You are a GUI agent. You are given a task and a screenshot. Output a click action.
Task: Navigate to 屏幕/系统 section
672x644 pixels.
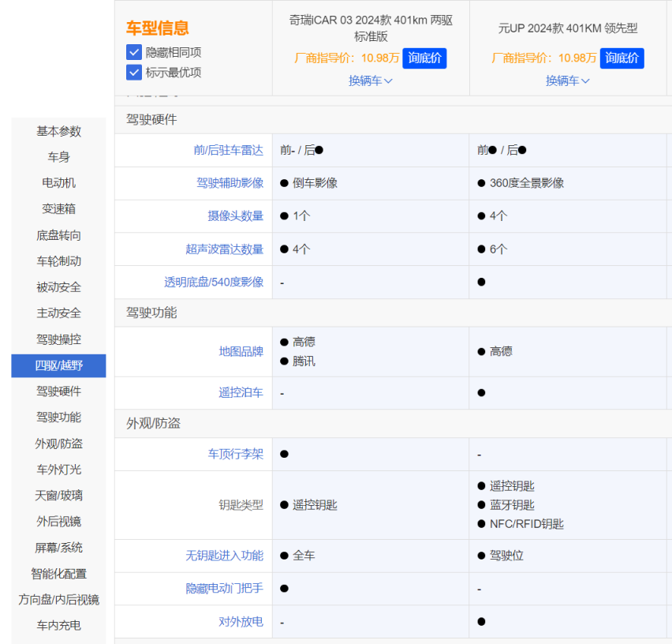[x=58, y=548]
